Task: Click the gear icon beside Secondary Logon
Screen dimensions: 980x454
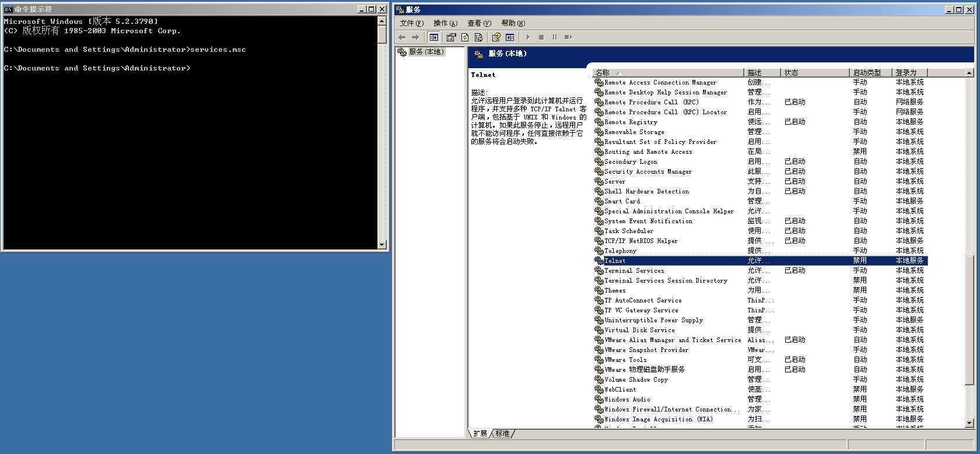Action: 599,161
